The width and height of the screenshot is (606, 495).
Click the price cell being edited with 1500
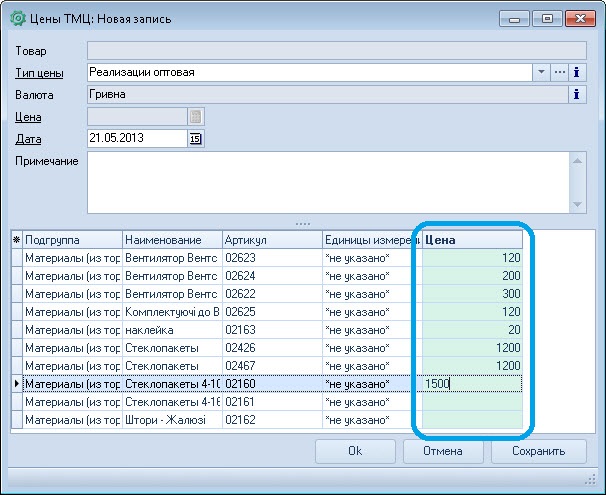(x=472, y=384)
